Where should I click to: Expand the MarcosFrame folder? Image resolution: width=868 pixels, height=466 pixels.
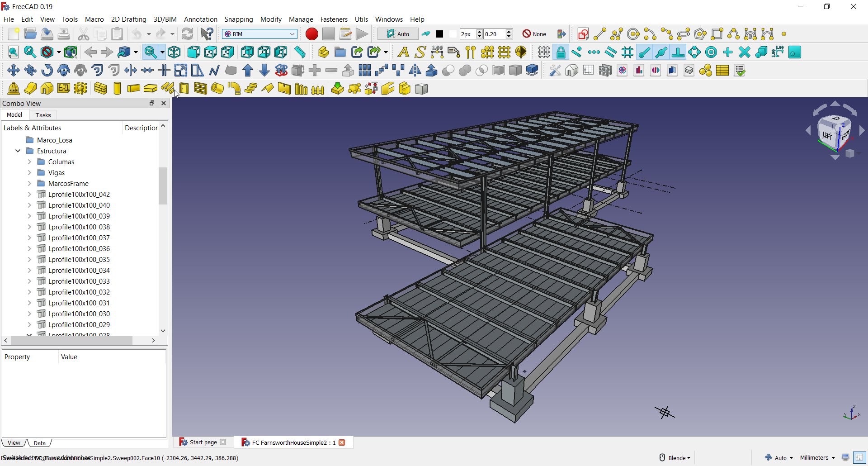[29, 184]
